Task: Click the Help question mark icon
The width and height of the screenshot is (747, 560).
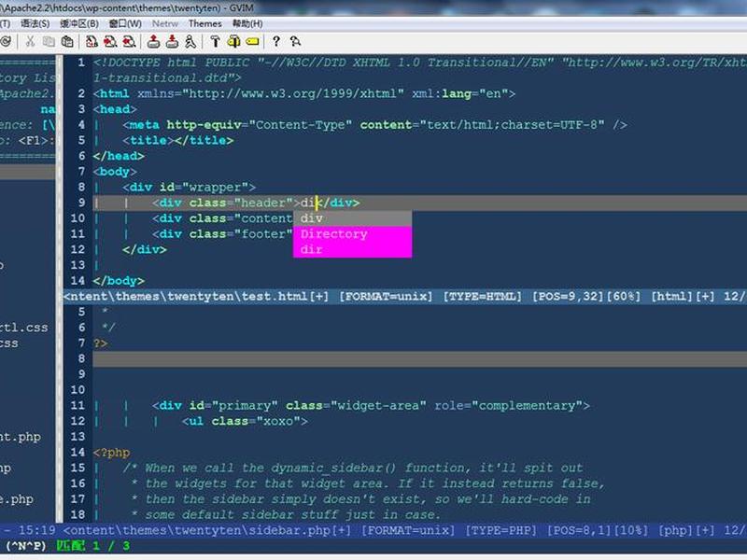Action: coord(275,42)
